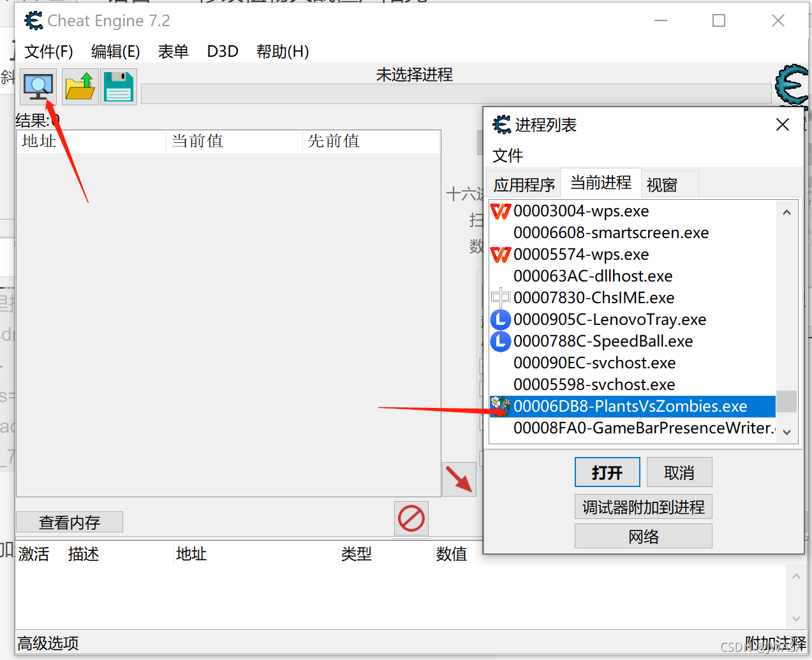Click the 先前值 column header

(371, 141)
